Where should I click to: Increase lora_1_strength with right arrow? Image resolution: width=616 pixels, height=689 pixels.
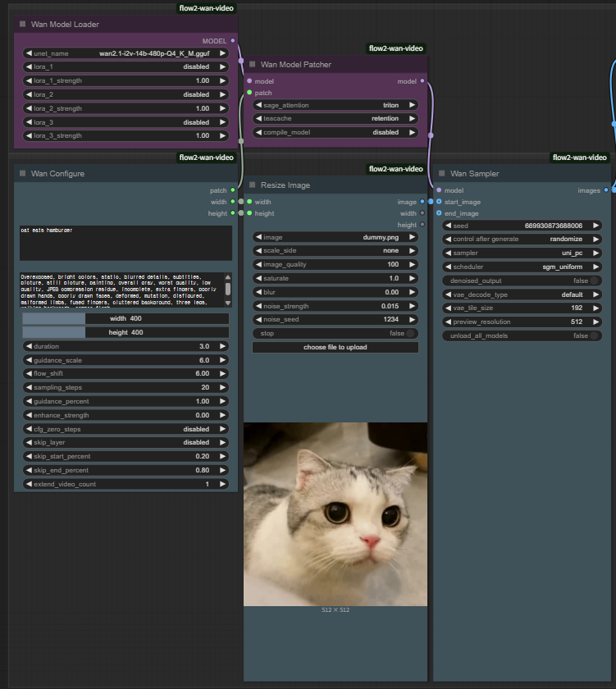coord(223,80)
